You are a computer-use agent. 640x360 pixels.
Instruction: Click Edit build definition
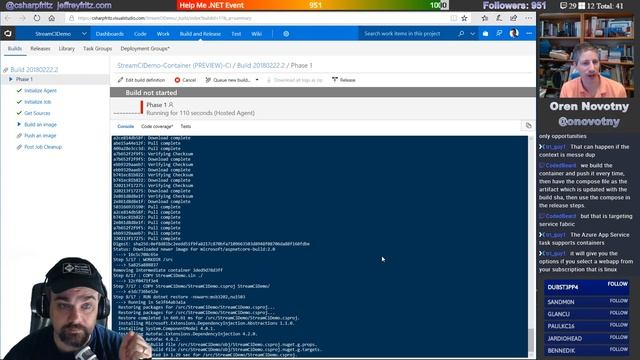pyautogui.click(x=141, y=80)
